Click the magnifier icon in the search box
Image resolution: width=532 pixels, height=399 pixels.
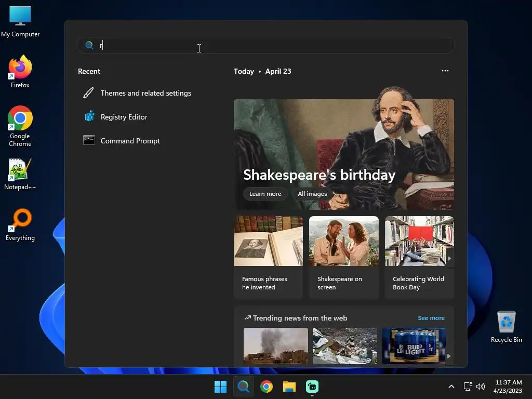coord(89,45)
